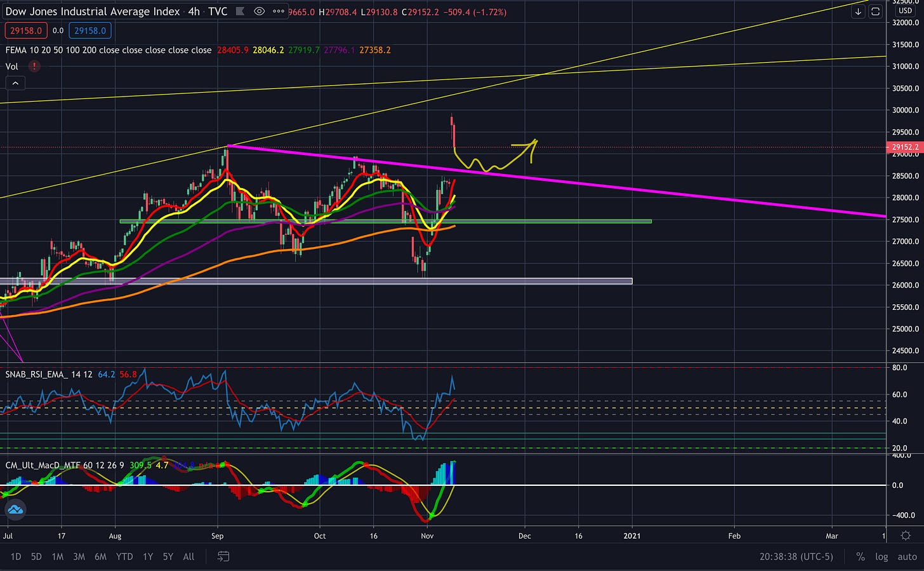Click the Nov label on the time axis
This screenshot has height=571, width=924.
428,535
